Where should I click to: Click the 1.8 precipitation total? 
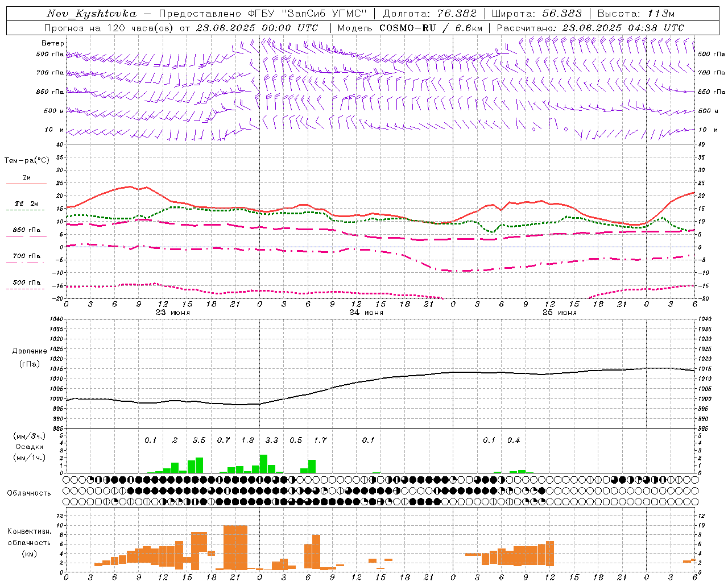point(247,440)
